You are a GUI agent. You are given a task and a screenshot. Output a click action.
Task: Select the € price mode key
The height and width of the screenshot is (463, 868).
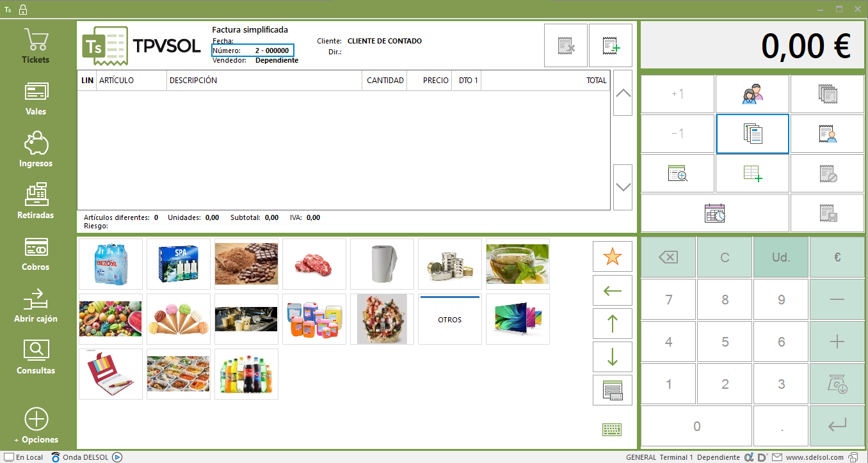(x=837, y=257)
